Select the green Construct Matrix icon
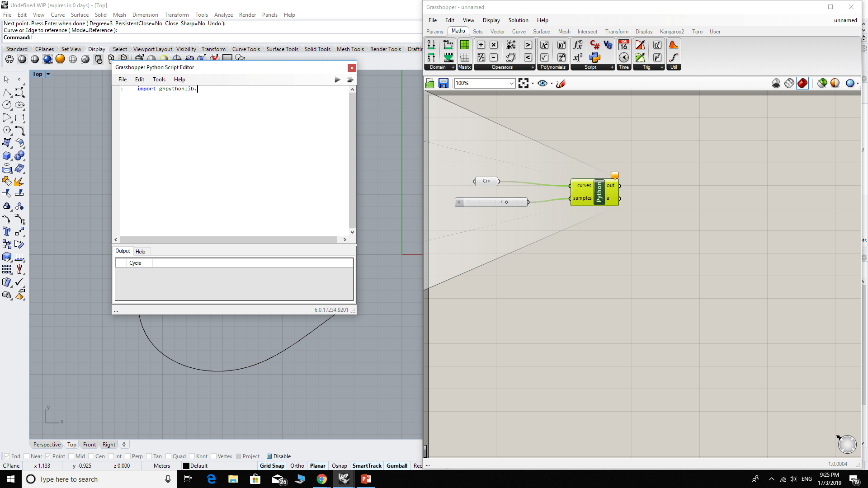The width and height of the screenshot is (868, 488). [464, 45]
